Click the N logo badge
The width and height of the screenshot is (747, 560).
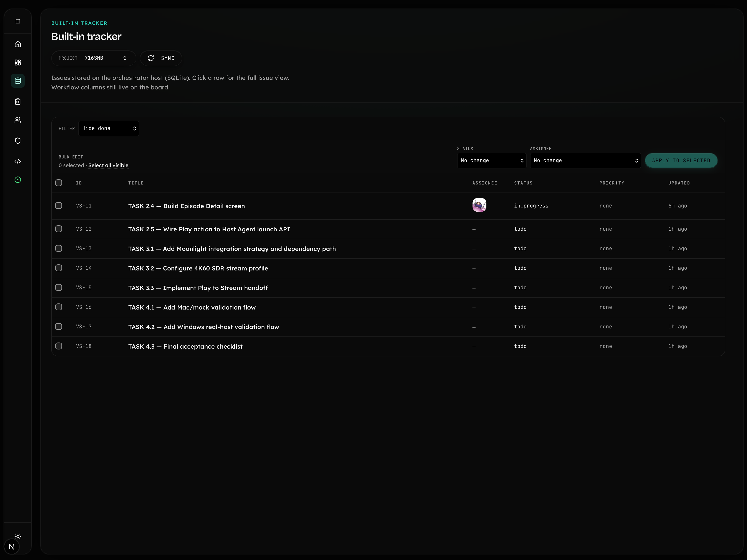pyautogui.click(x=12, y=547)
